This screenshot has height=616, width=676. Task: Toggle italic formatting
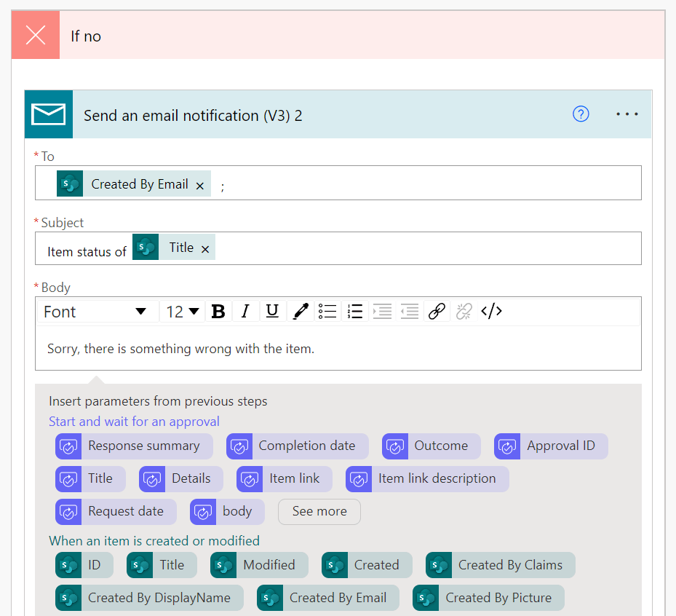[x=245, y=312]
